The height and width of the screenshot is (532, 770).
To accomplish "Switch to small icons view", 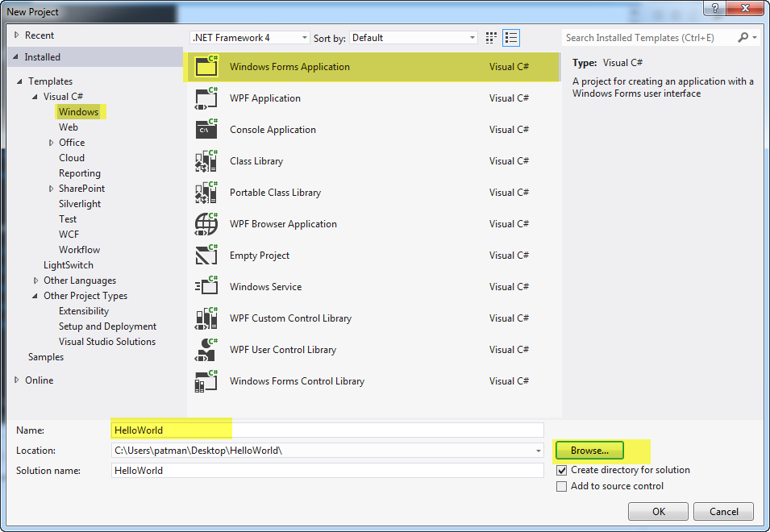I will pyautogui.click(x=490, y=38).
